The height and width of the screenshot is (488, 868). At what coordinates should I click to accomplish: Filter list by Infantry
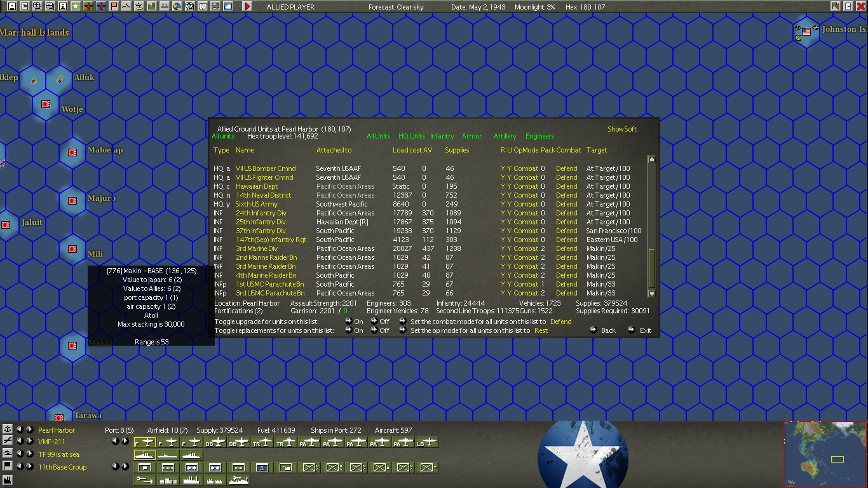(x=442, y=136)
